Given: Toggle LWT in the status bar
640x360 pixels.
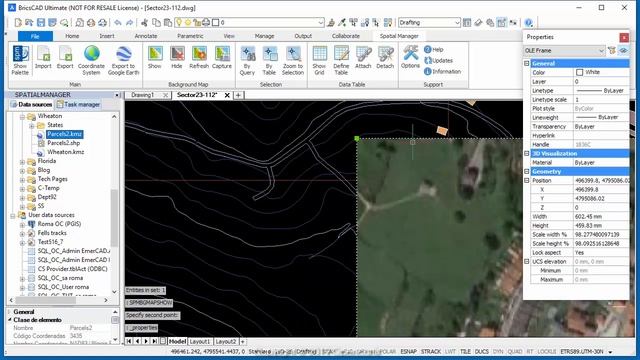Looking at the screenshot, I should click(x=450, y=351).
